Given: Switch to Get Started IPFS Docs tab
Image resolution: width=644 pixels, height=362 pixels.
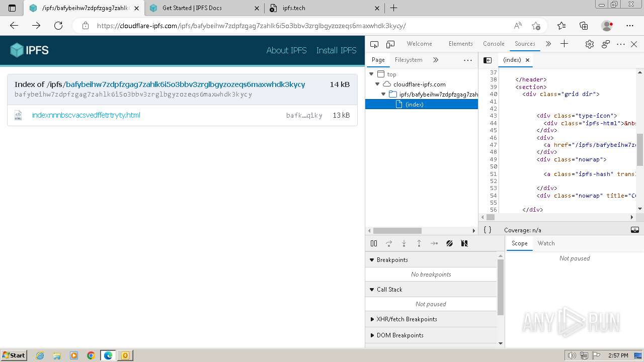Looking at the screenshot, I should click(x=204, y=8).
